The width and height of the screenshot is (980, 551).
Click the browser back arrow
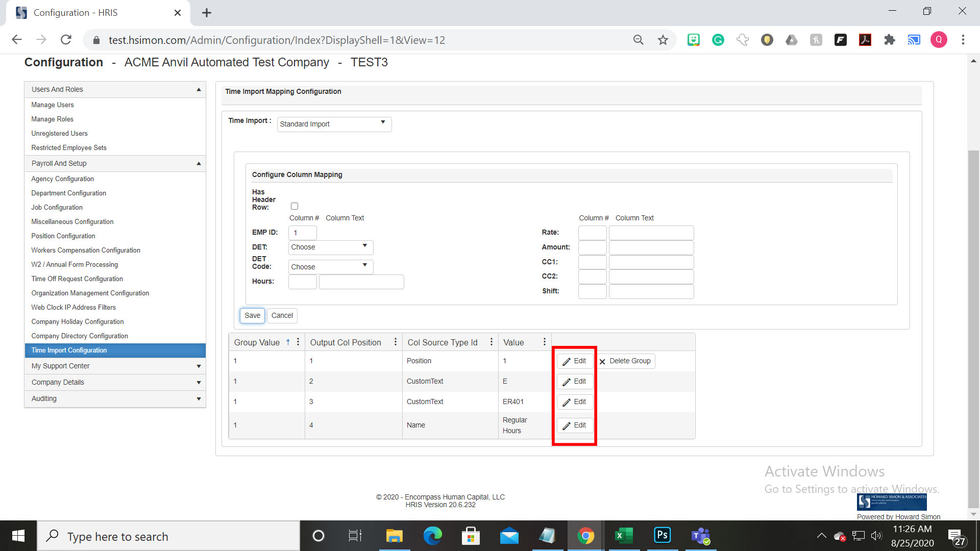[x=17, y=40]
